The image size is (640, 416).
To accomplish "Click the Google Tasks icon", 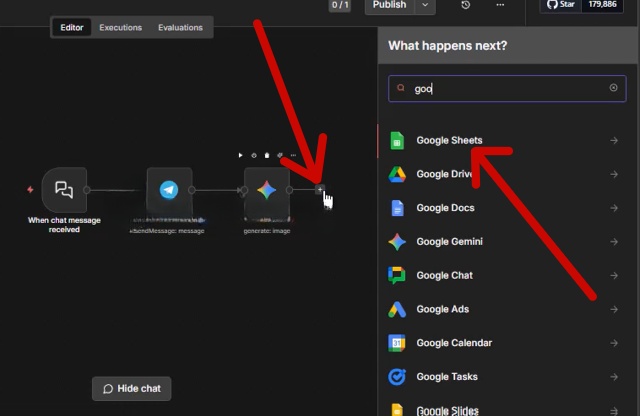I will point(397,377).
